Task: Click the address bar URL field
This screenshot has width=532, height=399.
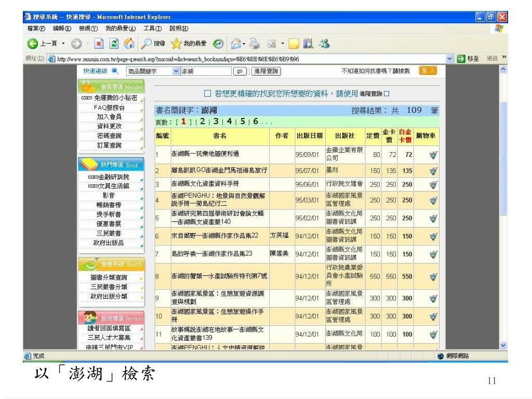Action: 250,59
